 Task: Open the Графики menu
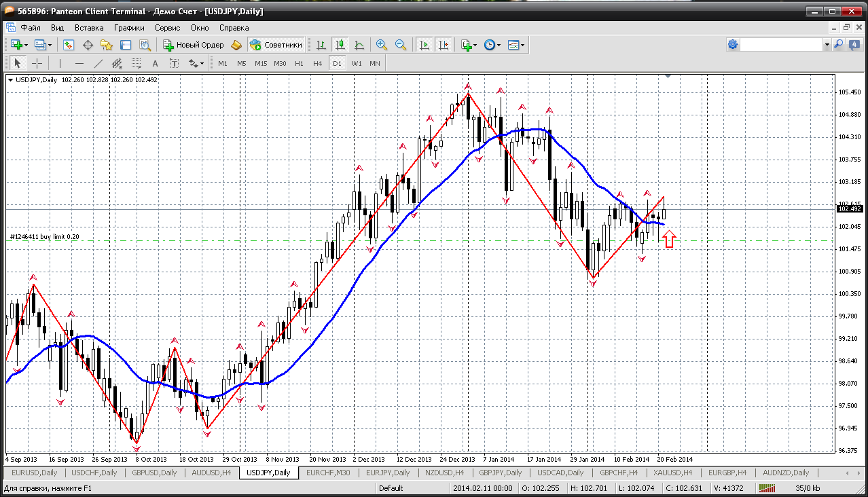129,28
